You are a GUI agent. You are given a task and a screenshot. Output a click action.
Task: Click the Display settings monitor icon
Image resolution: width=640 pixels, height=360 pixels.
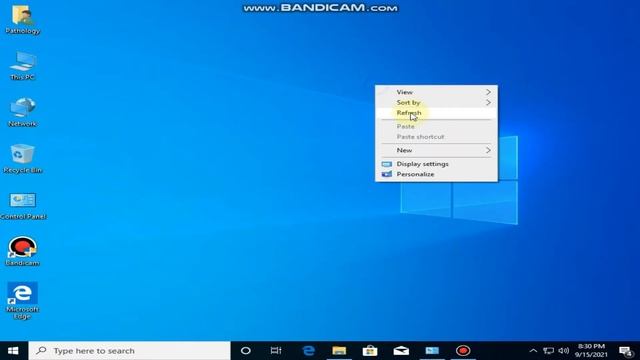tap(387, 164)
